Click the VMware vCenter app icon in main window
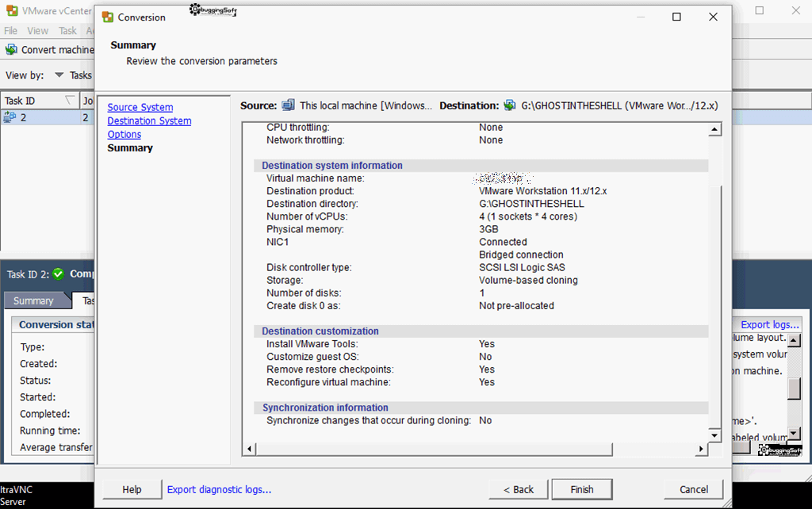 [11, 10]
